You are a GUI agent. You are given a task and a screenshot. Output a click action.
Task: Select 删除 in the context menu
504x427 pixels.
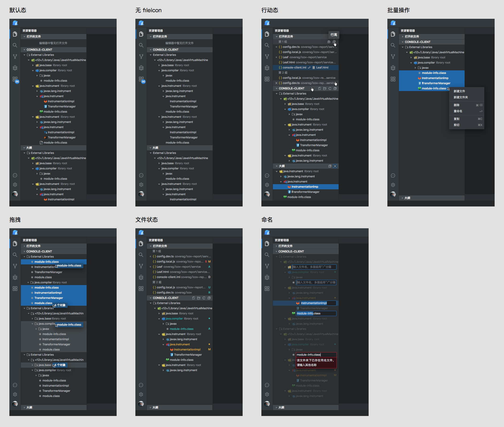pos(456,105)
